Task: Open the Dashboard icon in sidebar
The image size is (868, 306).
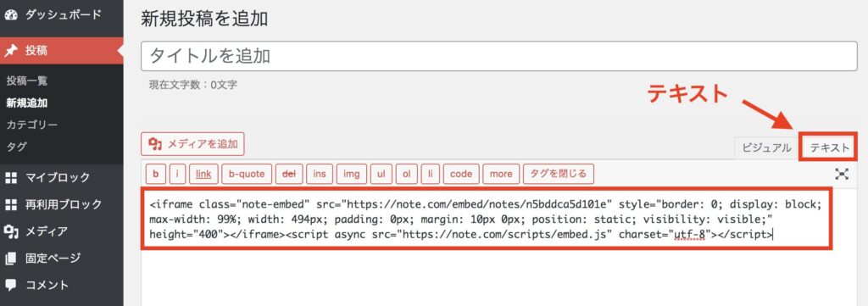Action: [11, 15]
